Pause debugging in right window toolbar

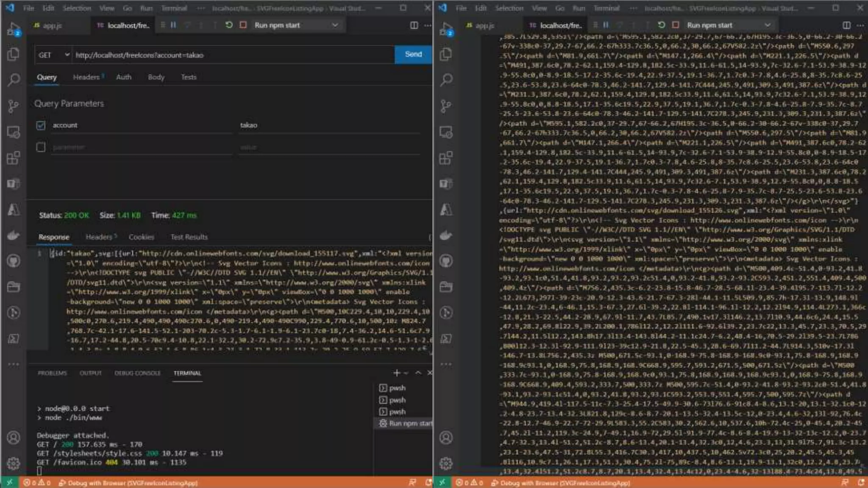pos(606,25)
